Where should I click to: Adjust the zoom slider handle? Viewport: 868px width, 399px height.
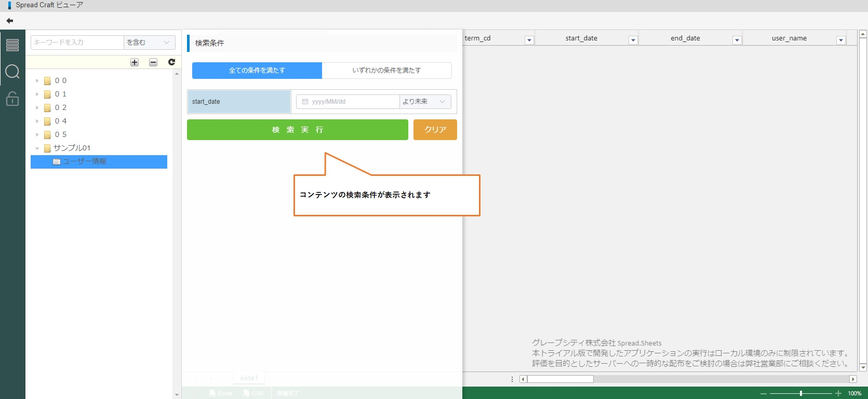(800, 393)
